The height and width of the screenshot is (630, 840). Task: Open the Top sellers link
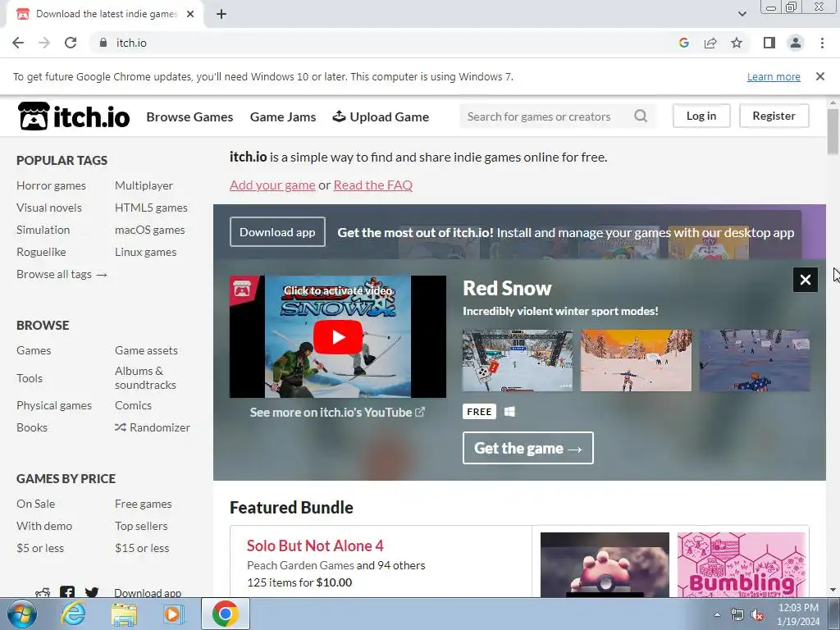coord(141,526)
